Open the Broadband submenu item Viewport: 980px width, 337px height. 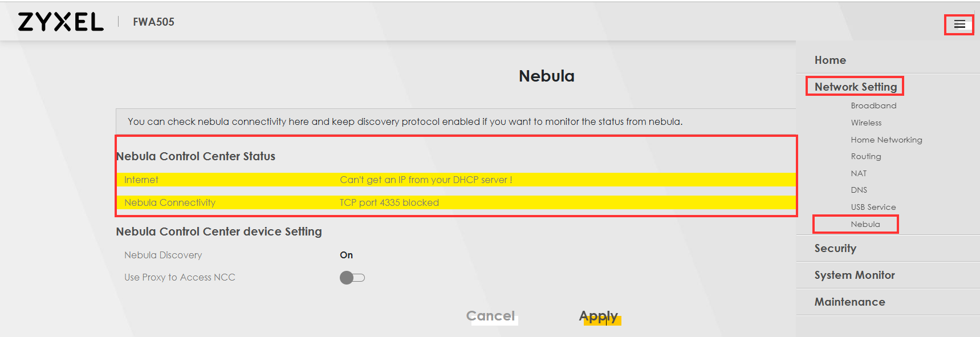(873, 105)
